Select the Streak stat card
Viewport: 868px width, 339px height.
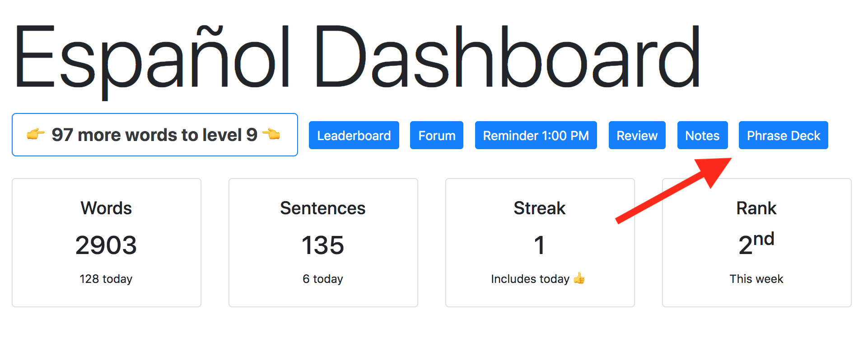[540, 243]
